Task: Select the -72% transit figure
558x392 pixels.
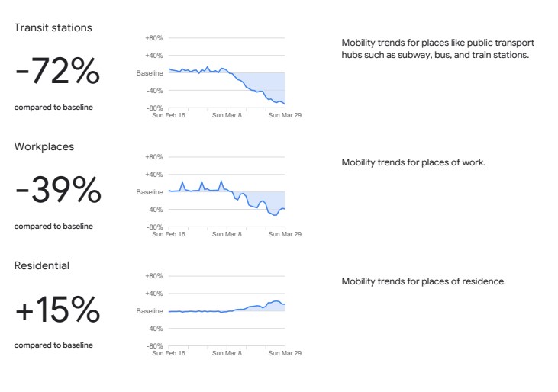Action: click(x=57, y=72)
